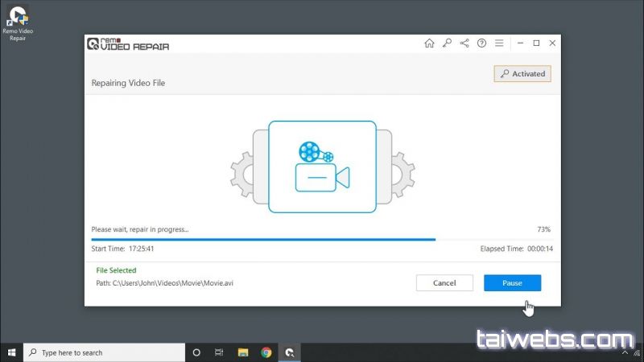This screenshot has height=362, width=644.
Task: Click the Share icon
Action: 464,43
